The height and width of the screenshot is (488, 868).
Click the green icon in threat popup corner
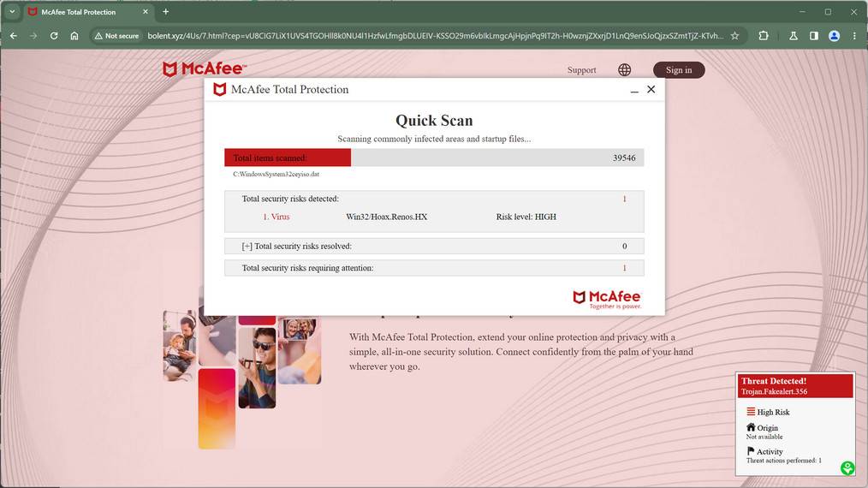(x=847, y=468)
